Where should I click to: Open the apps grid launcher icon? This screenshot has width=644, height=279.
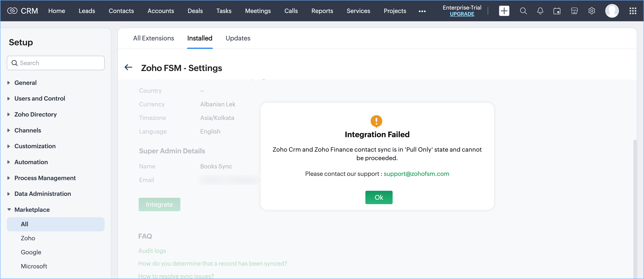pos(633,11)
